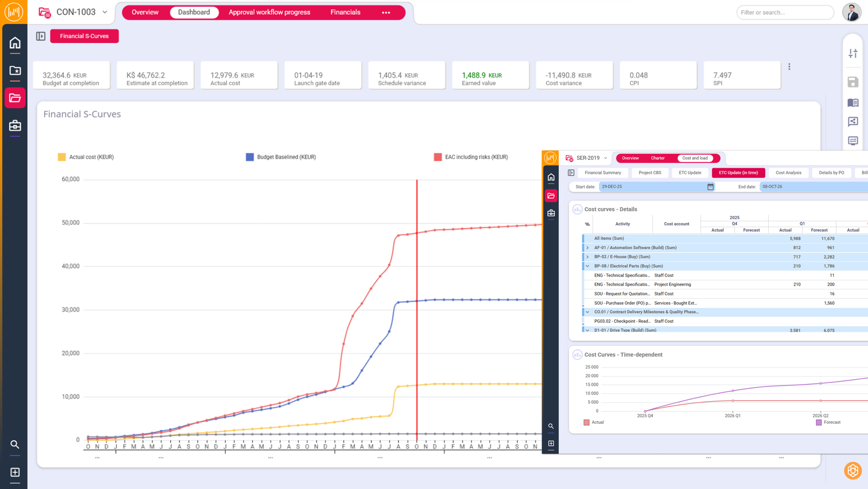Click briefcase icon in SER-2019 window sidebar
This screenshot has width=868, height=489.
551,213
